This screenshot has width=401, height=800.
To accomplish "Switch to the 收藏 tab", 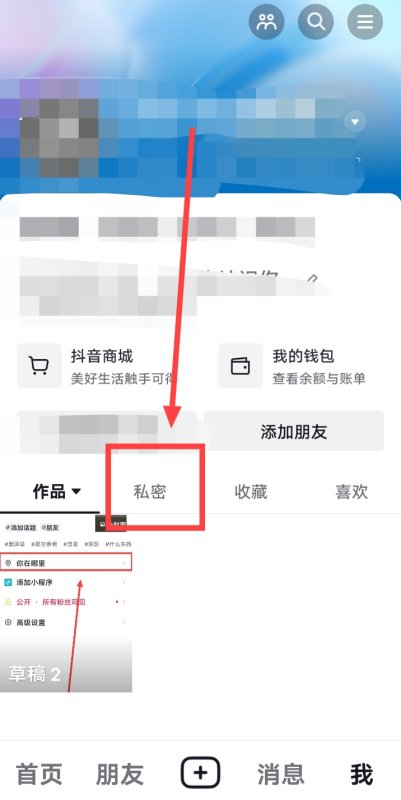I will tap(250, 492).
